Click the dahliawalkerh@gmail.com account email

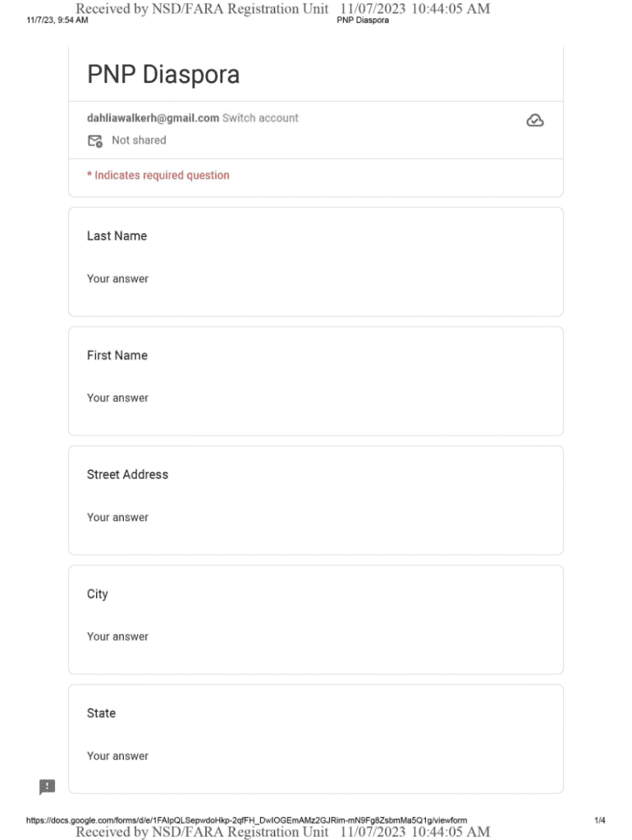point(153,118)
